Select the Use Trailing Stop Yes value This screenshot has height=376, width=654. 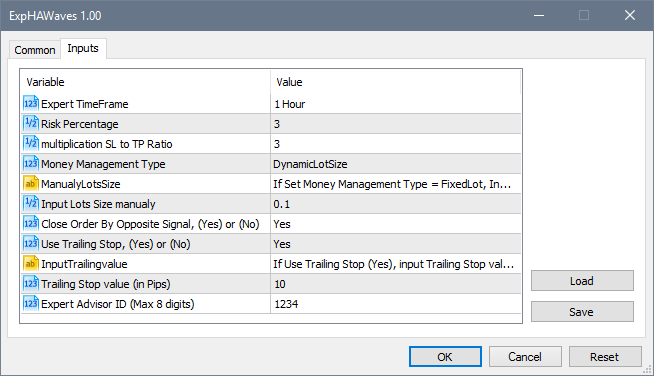(396, 244)
